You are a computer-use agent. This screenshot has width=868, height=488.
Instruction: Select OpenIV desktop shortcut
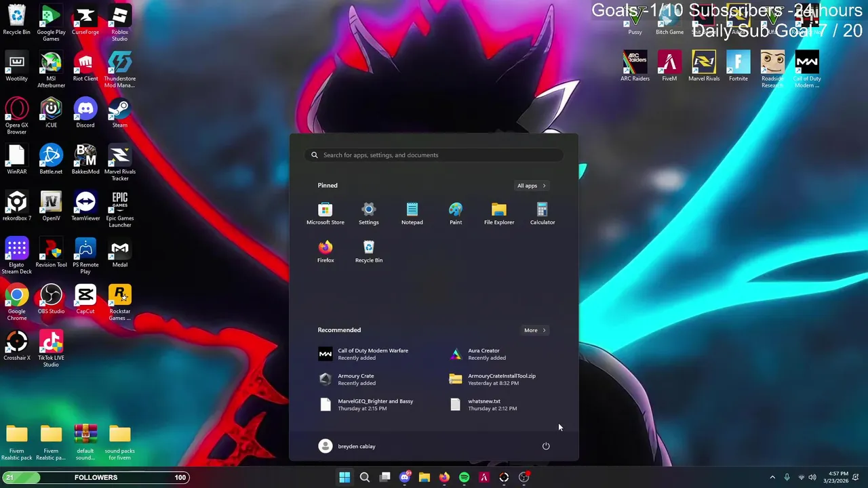pos(51,206)
